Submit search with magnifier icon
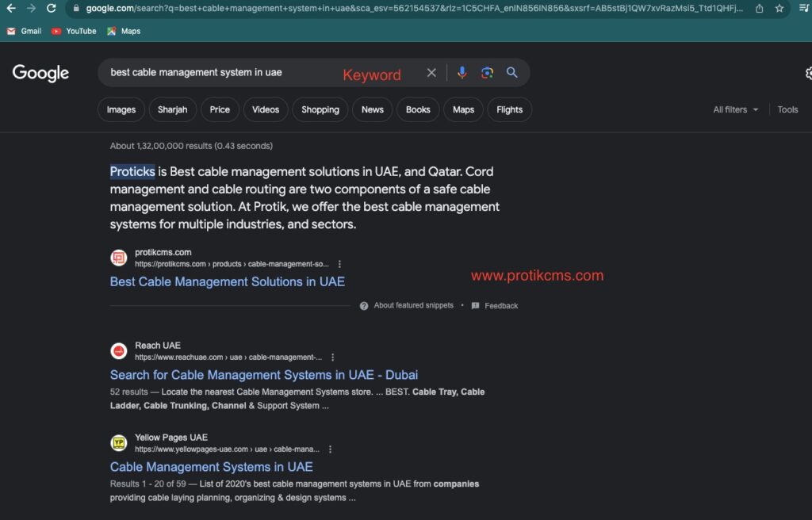Screen dimensions: 812x520 pos(511,72)
